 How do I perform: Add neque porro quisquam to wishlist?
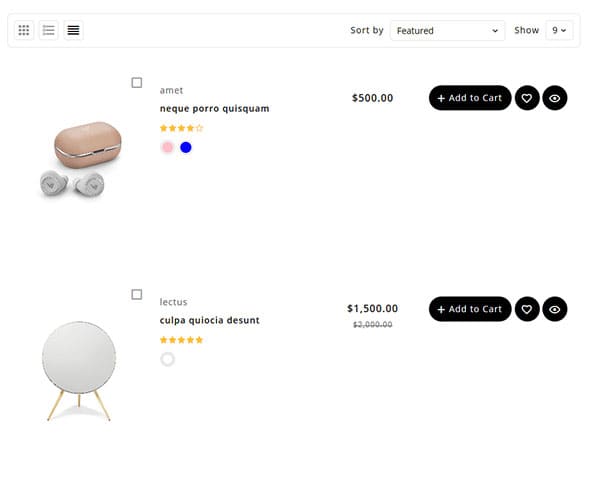[527, 98]
